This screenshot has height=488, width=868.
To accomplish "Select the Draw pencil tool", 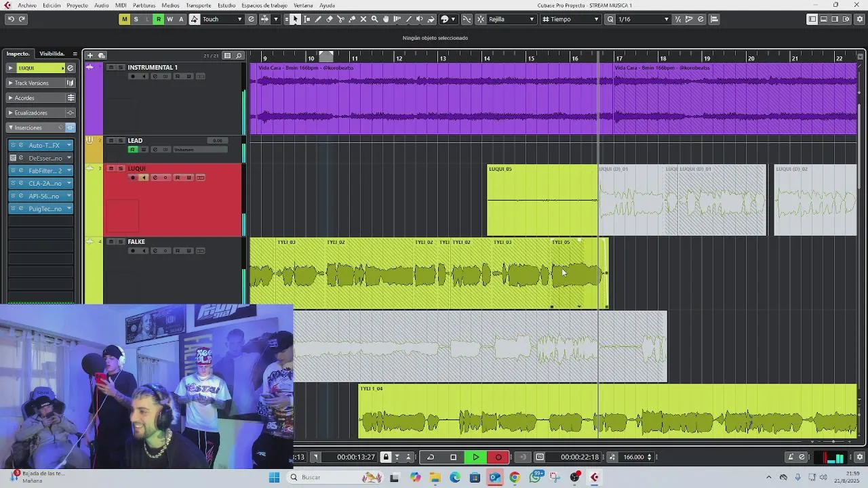I will click(318, 19).
